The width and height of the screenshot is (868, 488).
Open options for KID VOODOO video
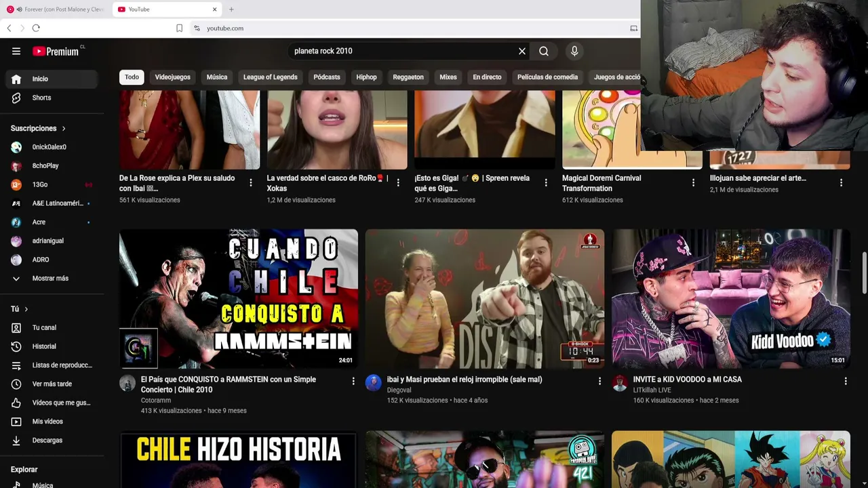tap(846, 381)
